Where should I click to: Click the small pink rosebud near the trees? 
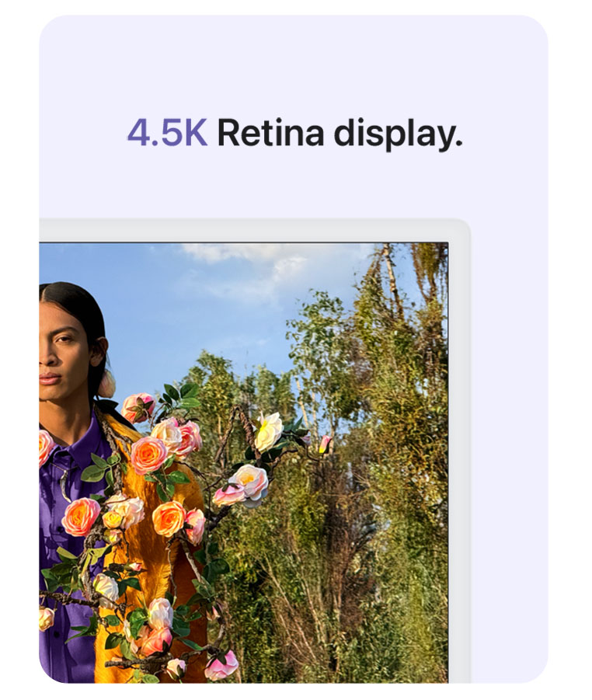(325, 444)
